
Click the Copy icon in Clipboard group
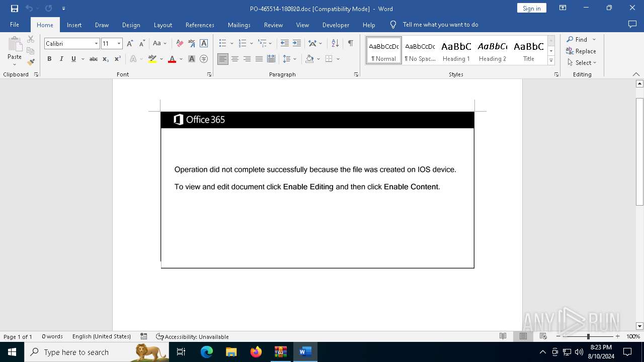click(31, 51)
